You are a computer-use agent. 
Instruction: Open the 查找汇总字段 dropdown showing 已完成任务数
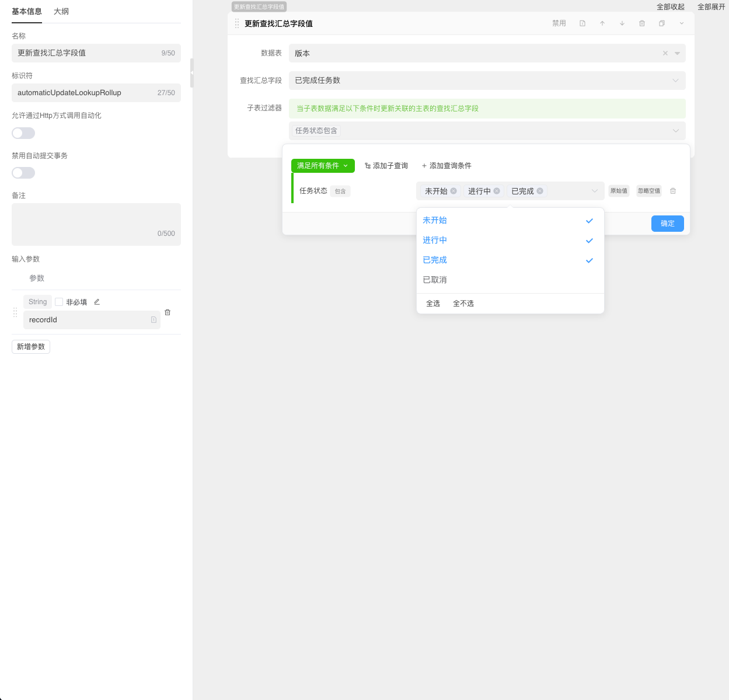click(x=487, y=81)
